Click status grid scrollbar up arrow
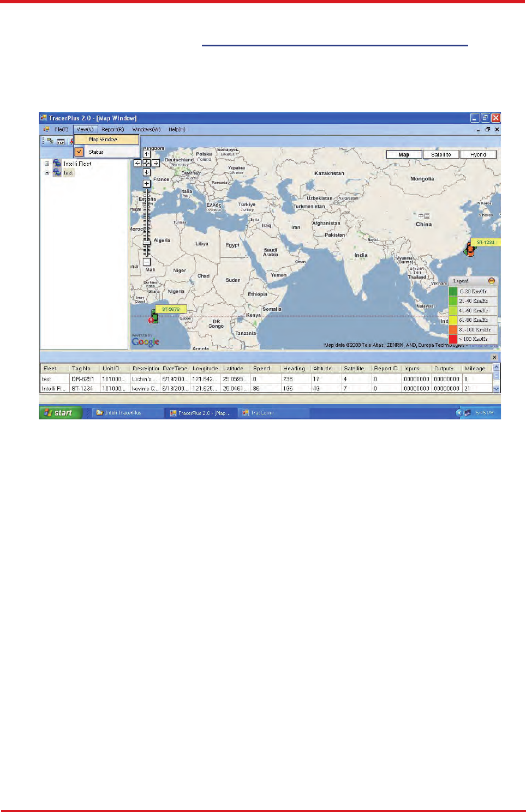 tap(496, 367)
